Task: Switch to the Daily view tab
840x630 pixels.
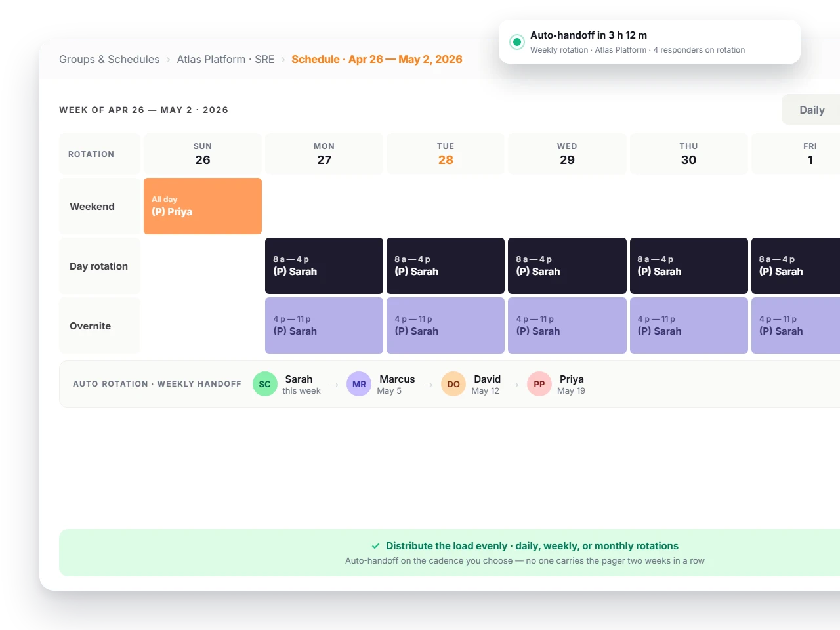Action: [x=812, y=110]
